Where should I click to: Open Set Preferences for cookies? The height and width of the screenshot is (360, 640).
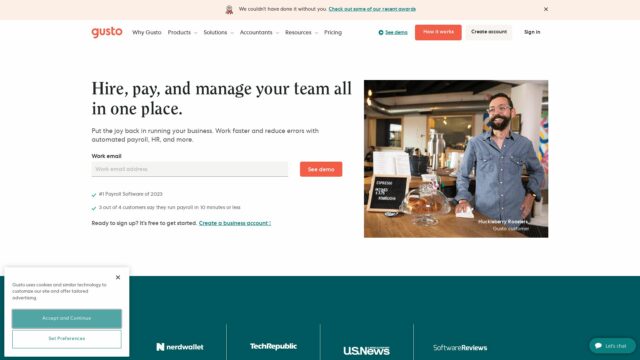coord(67,339)
